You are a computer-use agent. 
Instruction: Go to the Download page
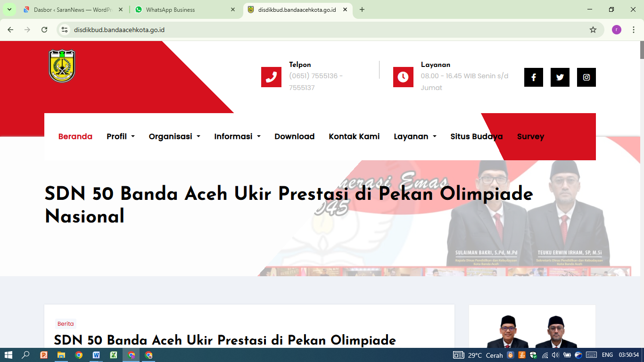[x=294, y=136]
